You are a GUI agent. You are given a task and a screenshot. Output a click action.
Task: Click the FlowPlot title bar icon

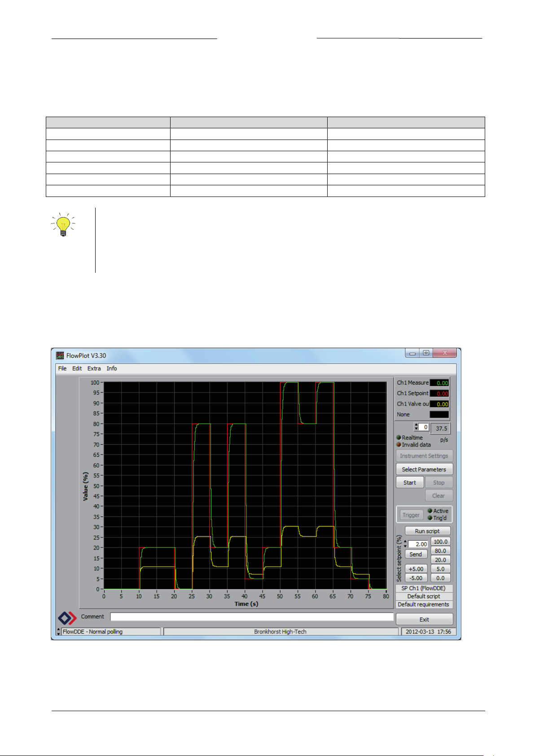pos(60,355)
